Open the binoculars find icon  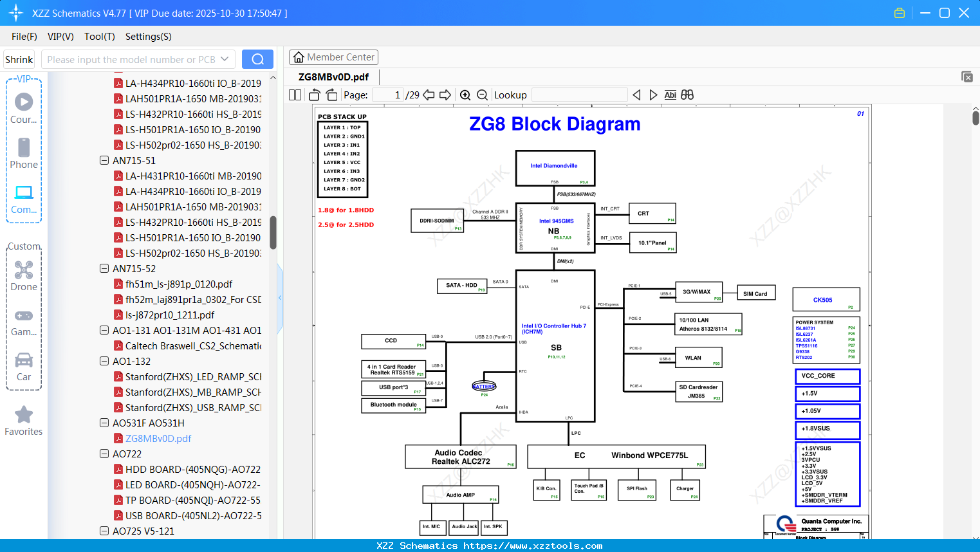tap(687, 95)
